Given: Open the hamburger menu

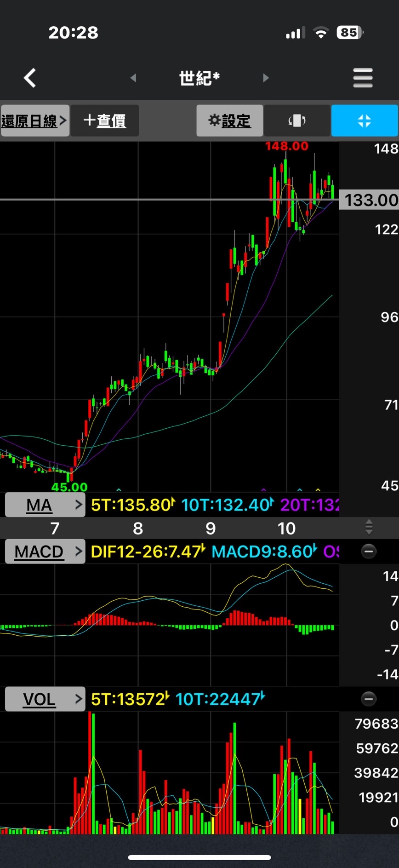Looking at the screenshot, I should (363, 78).
